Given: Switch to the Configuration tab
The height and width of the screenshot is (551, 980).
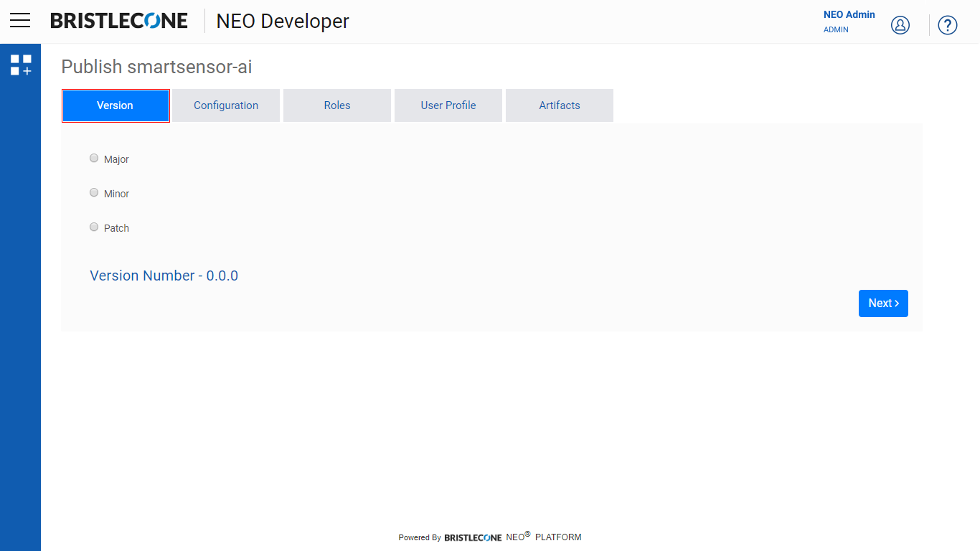Looking at the screenshot, I should coord(226,105).
